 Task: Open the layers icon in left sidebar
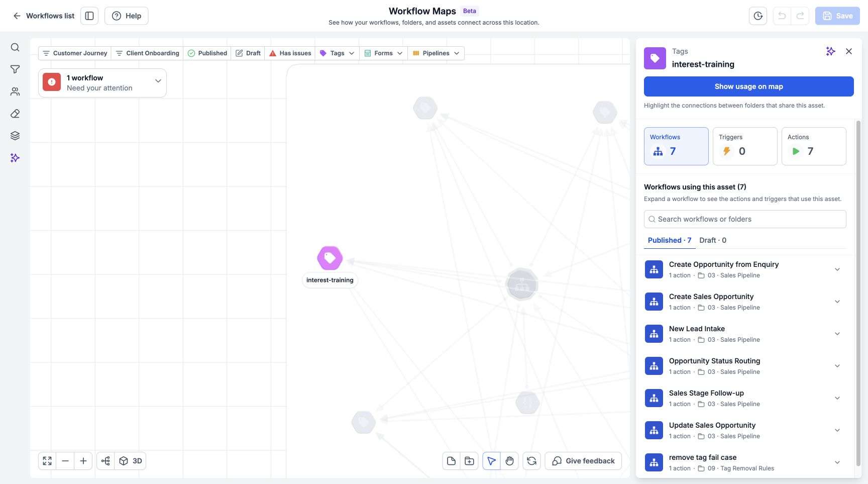pos(15,136)
